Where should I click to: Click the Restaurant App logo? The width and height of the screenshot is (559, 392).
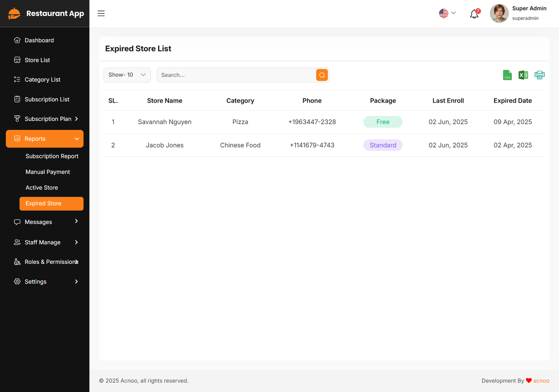[x=46, y=14]
